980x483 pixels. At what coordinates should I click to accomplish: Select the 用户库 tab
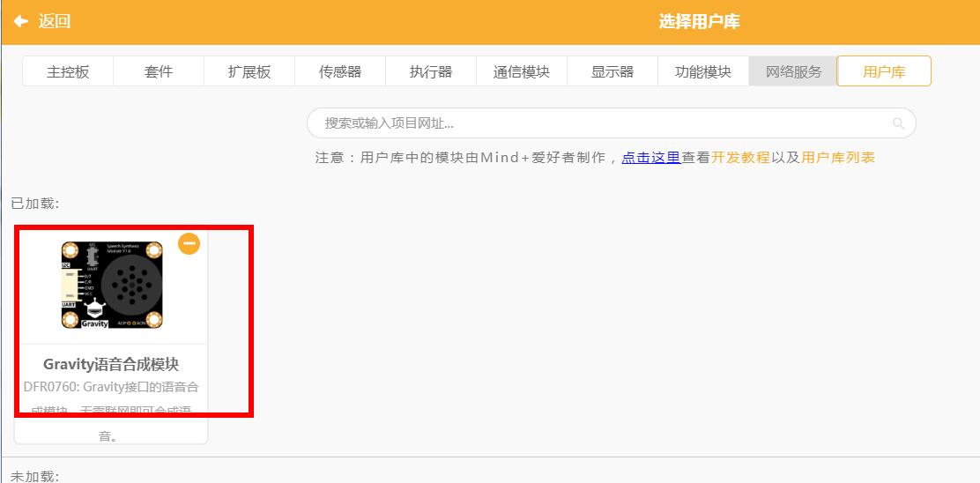point(884,71)
